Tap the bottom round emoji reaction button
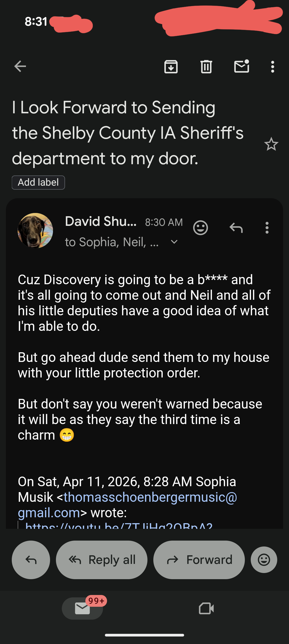This screenshot has height=644, width=289. tap(264, 560)
